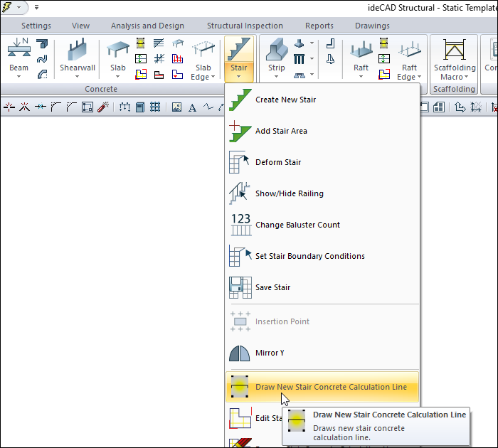Select Add Stair Area menu item
The image size is (498, 448).
[x=322, y=131]
